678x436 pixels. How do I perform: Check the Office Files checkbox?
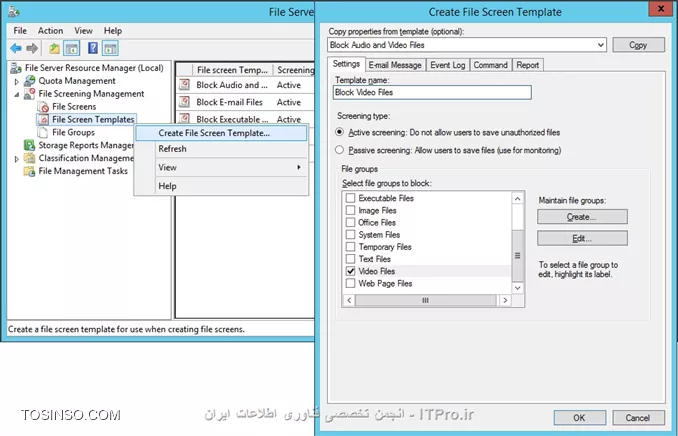tap(351, 222)
